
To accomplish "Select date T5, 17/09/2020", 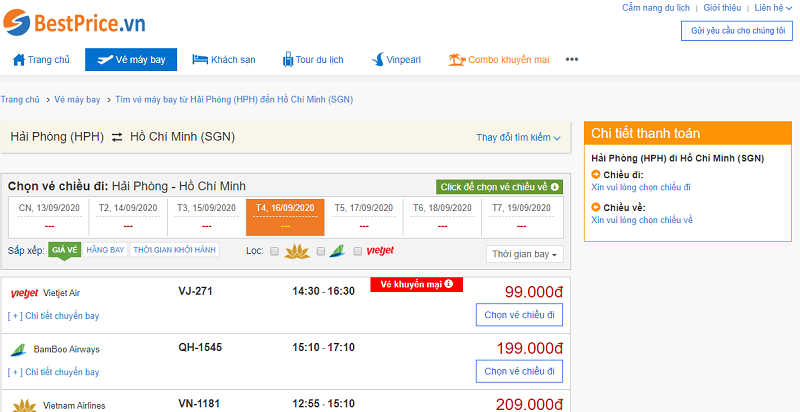I will 364,217.
